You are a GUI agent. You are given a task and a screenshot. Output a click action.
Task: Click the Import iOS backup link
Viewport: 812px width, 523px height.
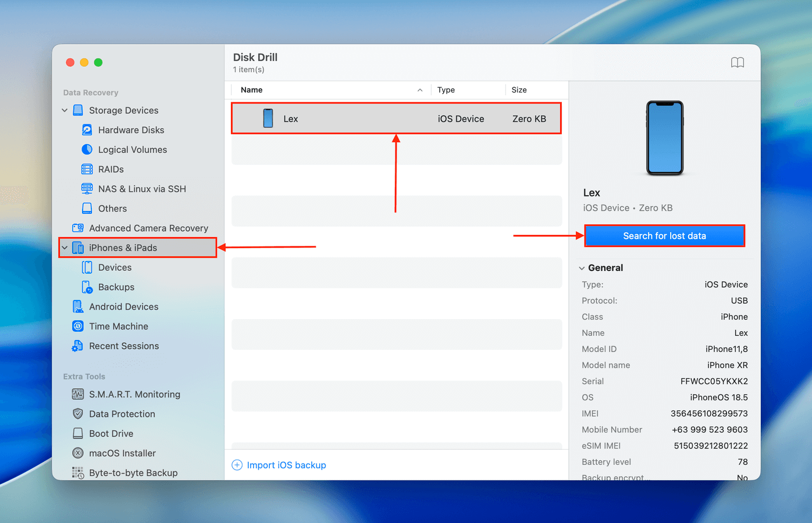[x=286, y=465]
